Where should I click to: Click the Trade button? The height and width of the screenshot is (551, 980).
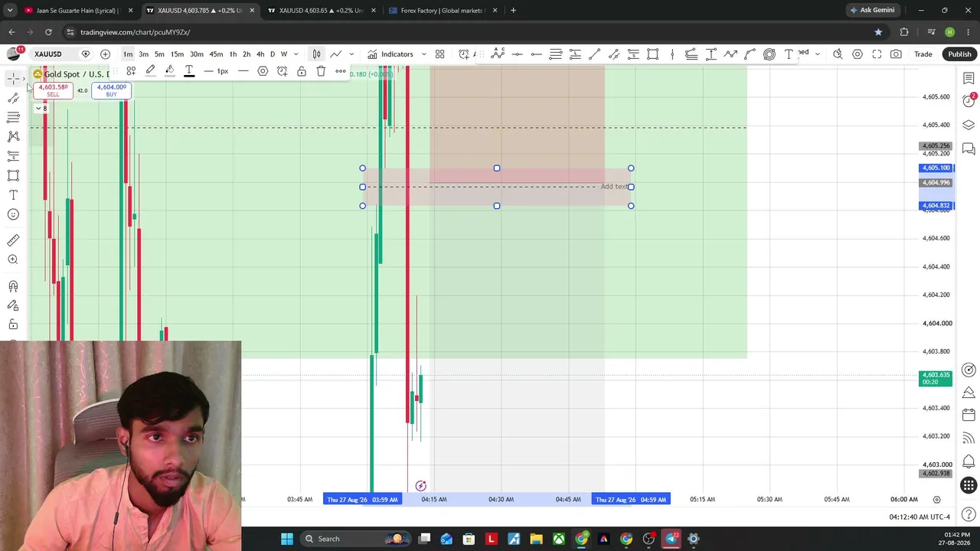[923, 54]
